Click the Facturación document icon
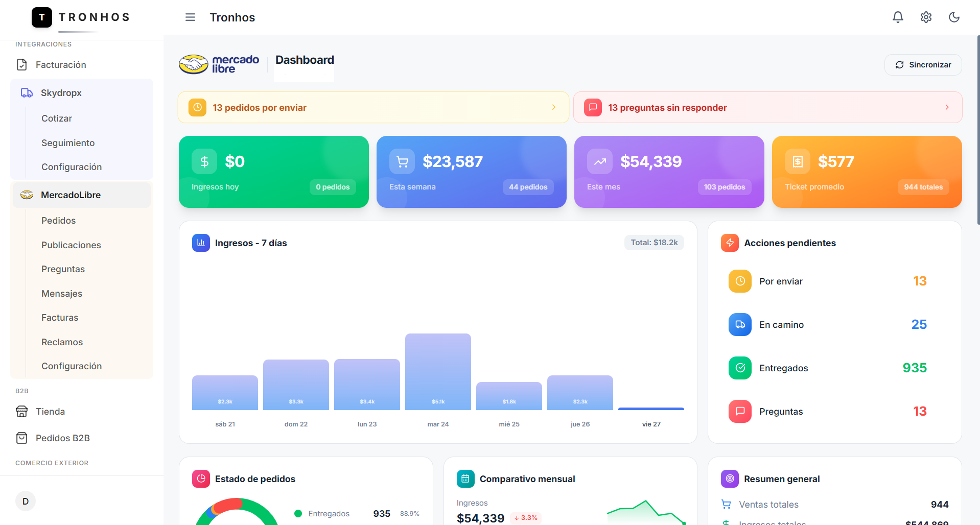 point(22,65)
